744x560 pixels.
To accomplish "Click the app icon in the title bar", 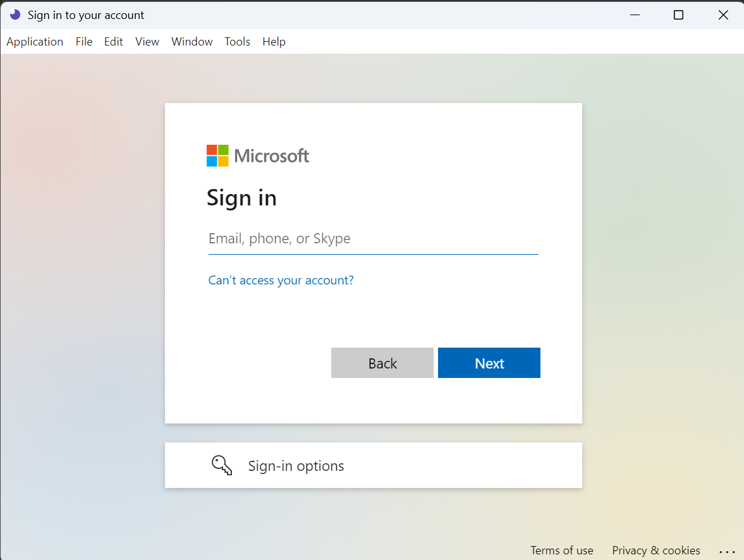I will 15,15.
